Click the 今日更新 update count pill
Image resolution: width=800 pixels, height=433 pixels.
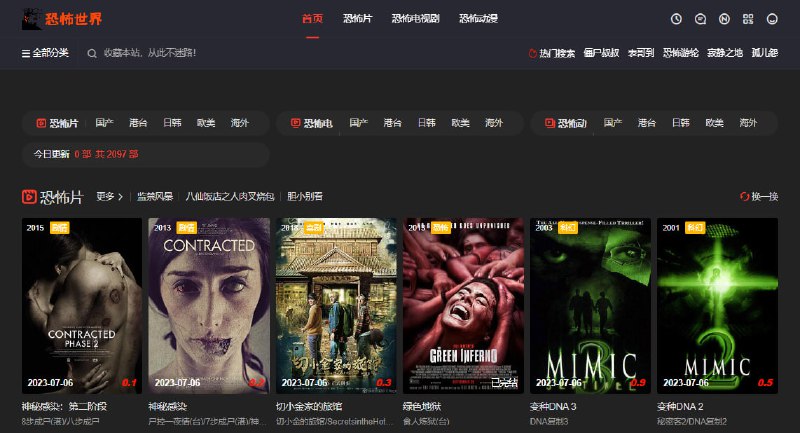[145, 154]
